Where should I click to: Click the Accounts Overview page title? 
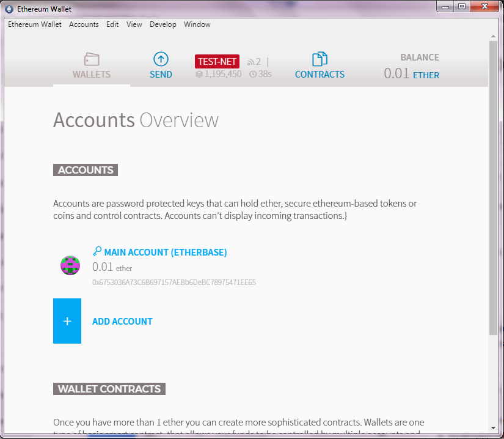coord(136,120)
